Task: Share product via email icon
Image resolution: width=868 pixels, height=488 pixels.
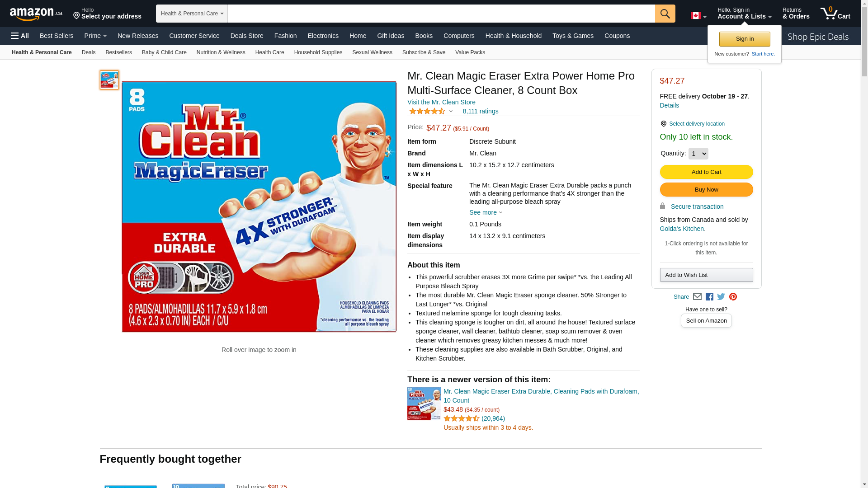Action: [x=697, y=297]
